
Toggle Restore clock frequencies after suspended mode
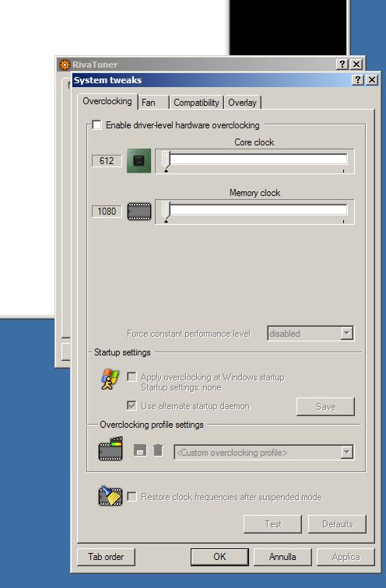point(132,496)
